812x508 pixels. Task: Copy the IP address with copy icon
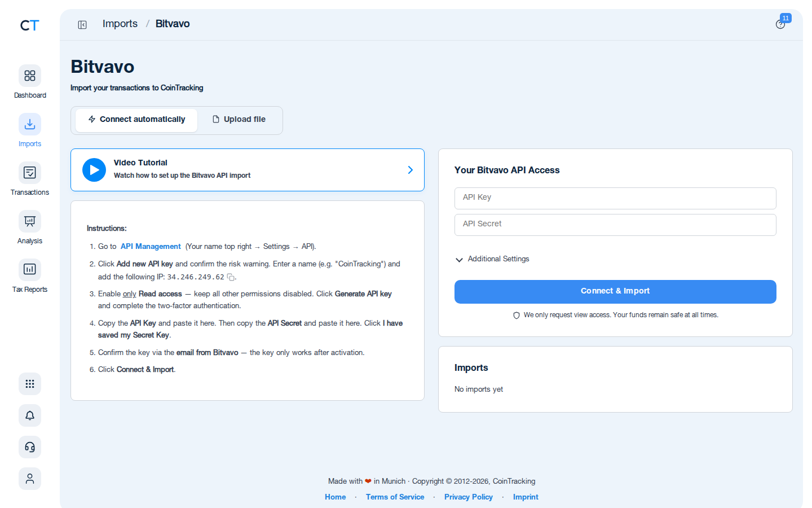(x=231, y=277)
